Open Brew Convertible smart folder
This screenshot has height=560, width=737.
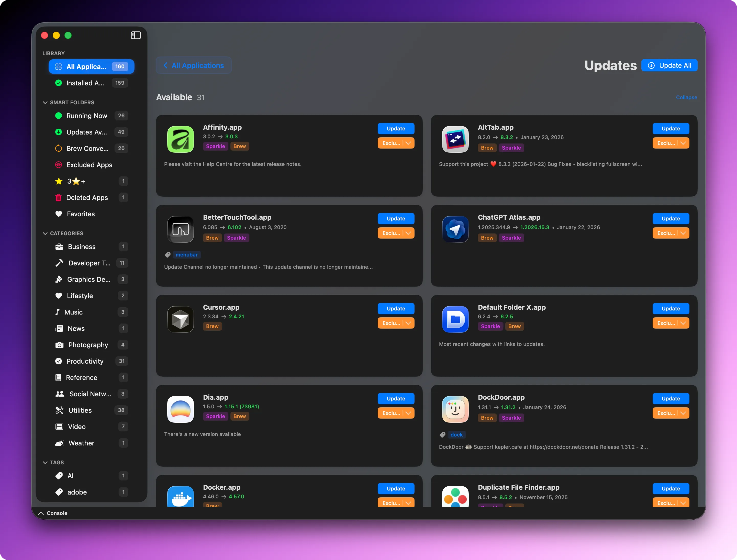(91, 148)
